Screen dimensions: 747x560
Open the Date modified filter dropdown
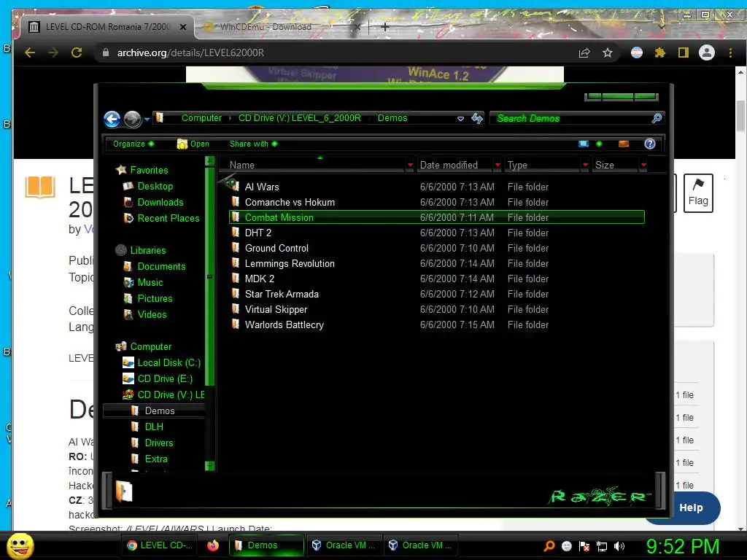tap(498, 165)
